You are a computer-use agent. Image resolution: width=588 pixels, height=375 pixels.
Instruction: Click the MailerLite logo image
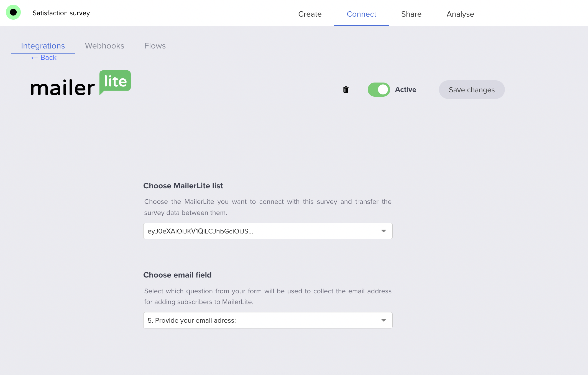tap(81, 83)
